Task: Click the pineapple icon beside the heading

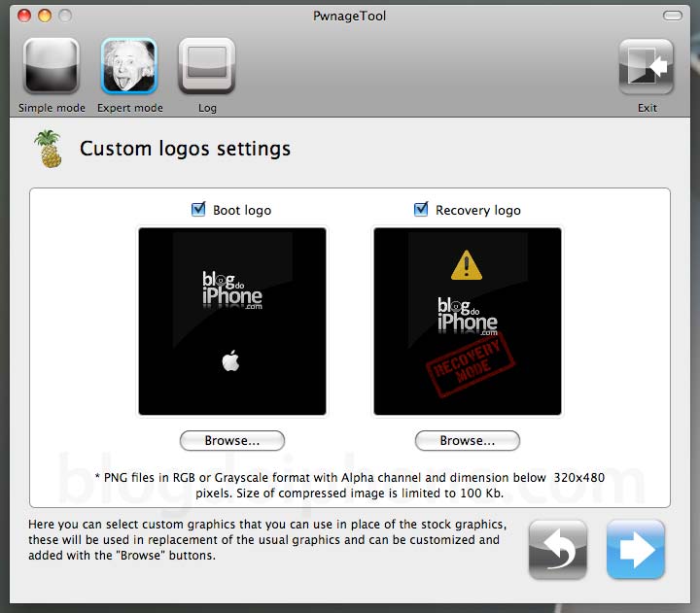Action: click(x=49, y=149)
